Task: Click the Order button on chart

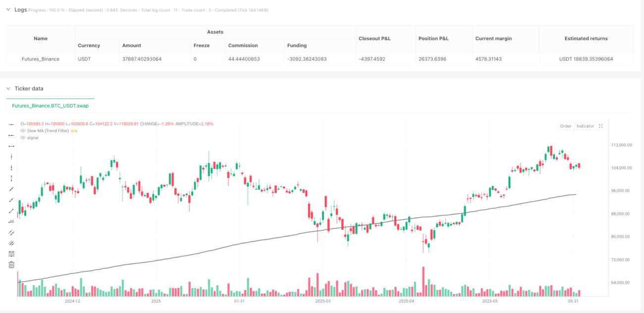Action: 566,126
